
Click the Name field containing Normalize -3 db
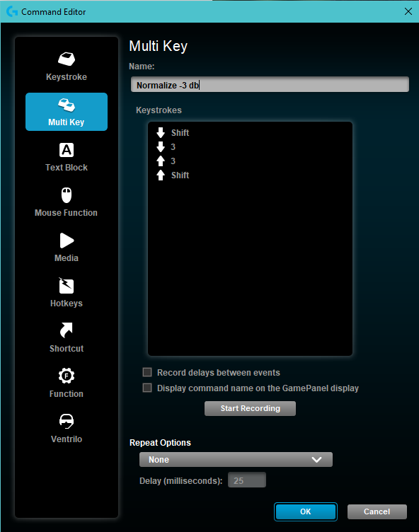tap(270, 84)
